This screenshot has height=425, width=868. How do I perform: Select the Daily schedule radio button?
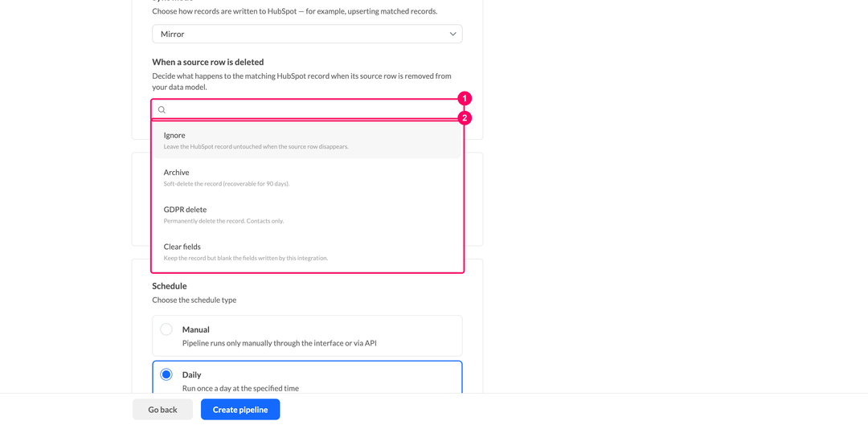166,374
